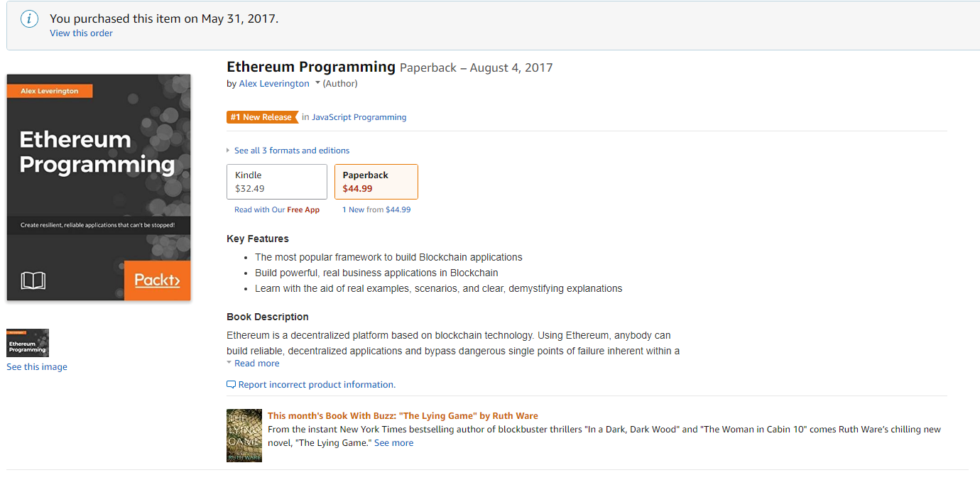Click the Packt logo on book cover
The width and height of the screenshot is (980, 480).
point(157,280)
